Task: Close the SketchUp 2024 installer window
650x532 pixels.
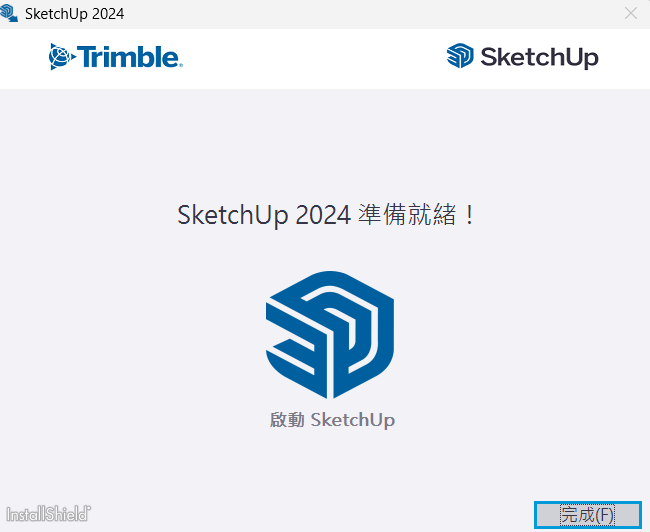Action: [x=630, y=14]
